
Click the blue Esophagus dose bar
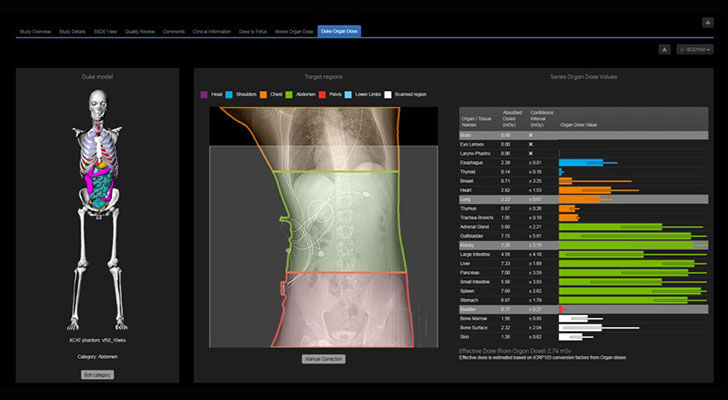(x=581, y=163)
